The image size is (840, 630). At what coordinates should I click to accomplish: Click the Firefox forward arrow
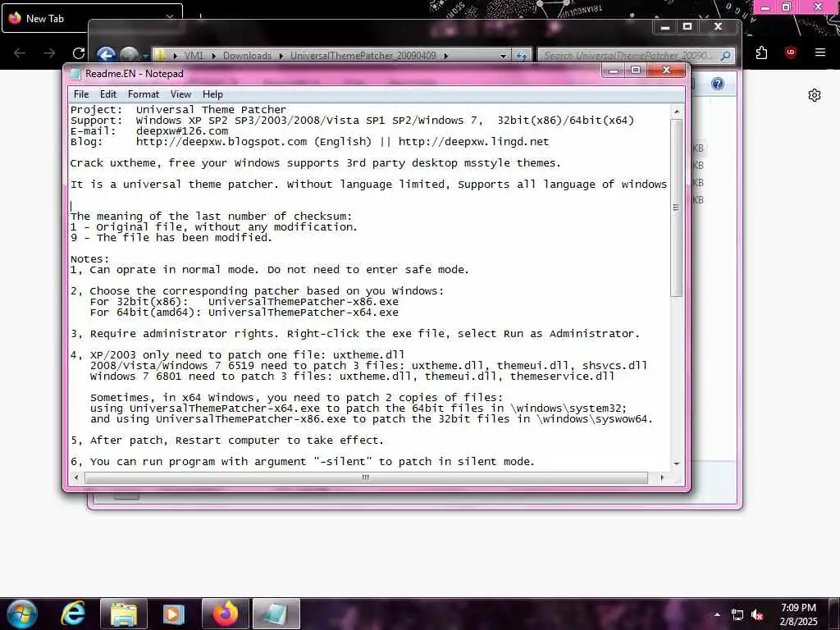48,53
